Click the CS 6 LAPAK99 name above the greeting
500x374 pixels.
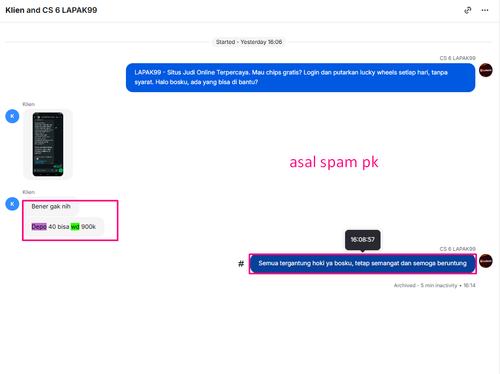pos(457,58)
